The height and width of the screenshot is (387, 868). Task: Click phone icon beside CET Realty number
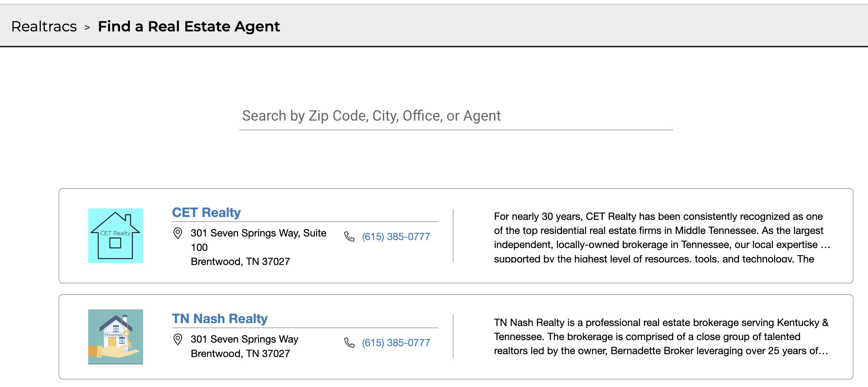(x=349, y=236)
